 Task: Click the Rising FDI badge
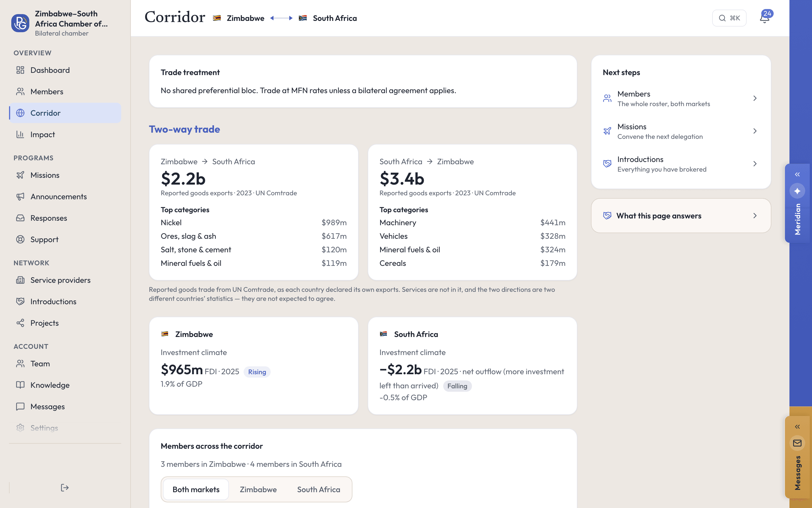[x=257, y=372]
